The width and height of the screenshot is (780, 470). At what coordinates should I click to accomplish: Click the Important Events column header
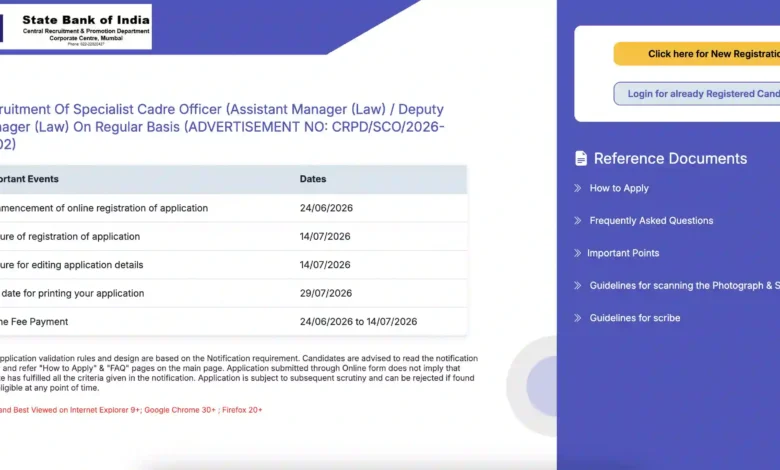29,179
